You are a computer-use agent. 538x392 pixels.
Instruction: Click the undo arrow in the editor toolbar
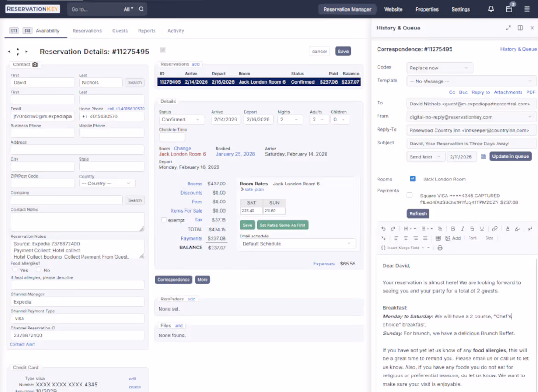coord(383,228)
